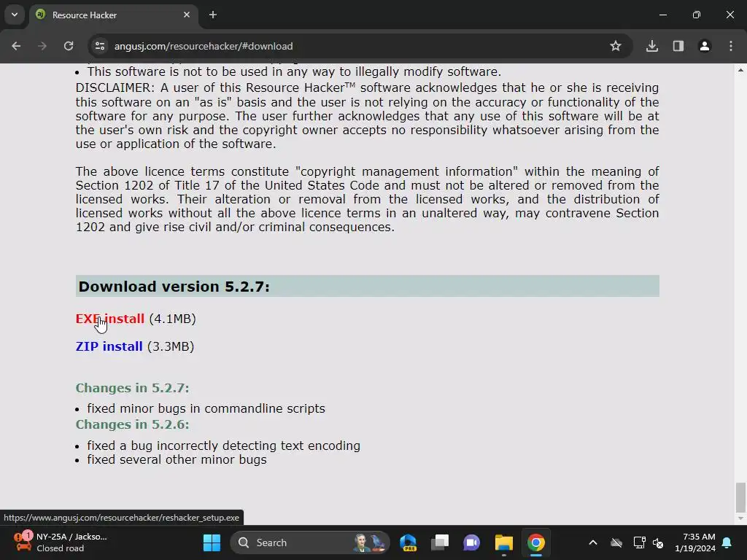Click 'fixed several other minor bugs' text
Screen dimensions: 747x560
177,459
